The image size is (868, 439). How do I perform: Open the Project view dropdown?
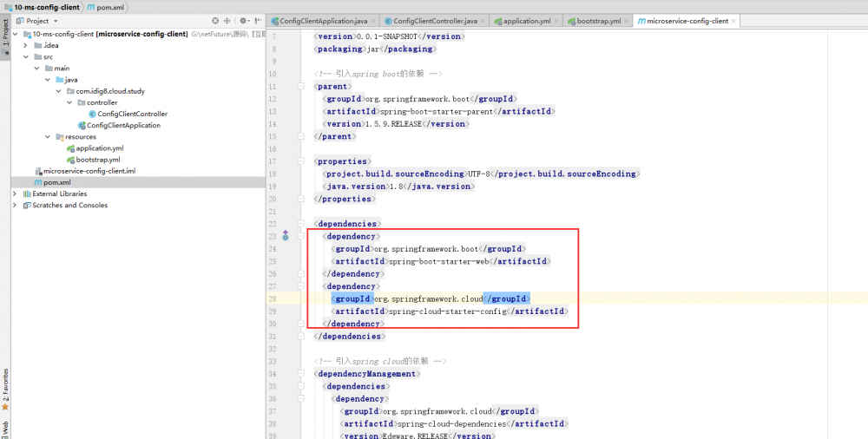(x=56, y=20)
